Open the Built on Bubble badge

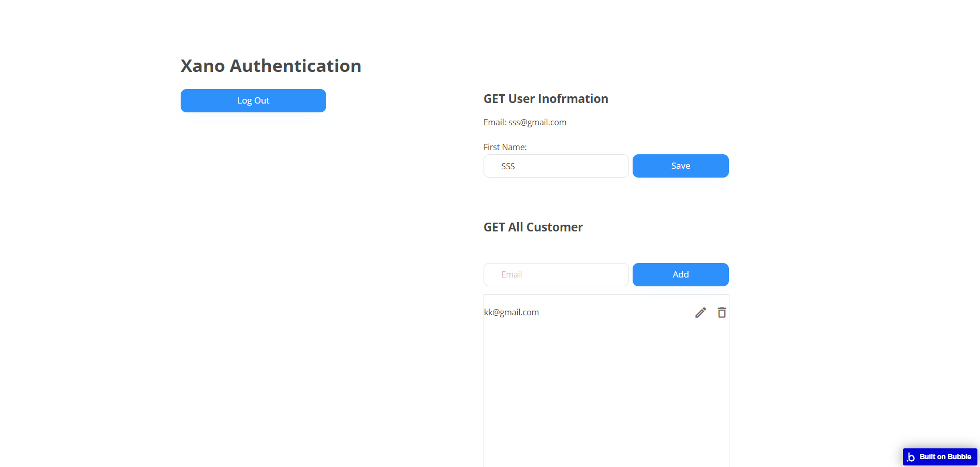(940, 457)
